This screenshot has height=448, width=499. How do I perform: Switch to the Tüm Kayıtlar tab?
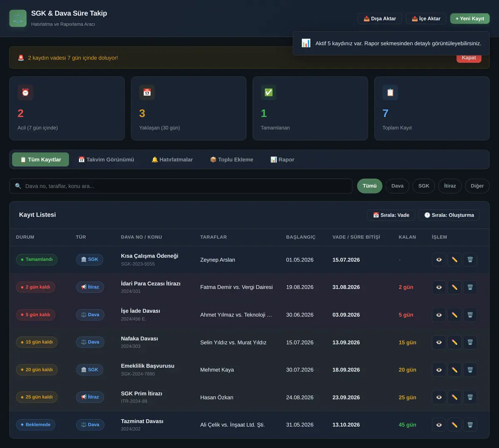[41, 160]
